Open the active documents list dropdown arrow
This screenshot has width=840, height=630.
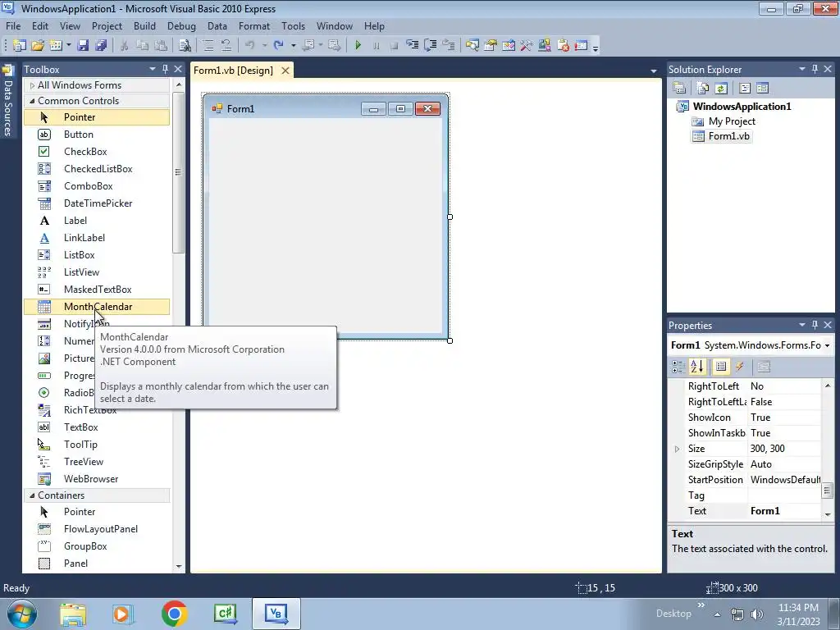coord(654,71)
